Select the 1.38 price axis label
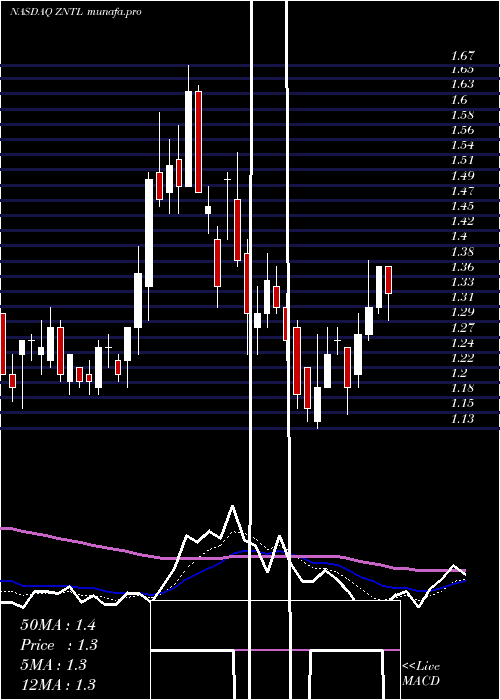500x700 pixels. tap(462, 252)
